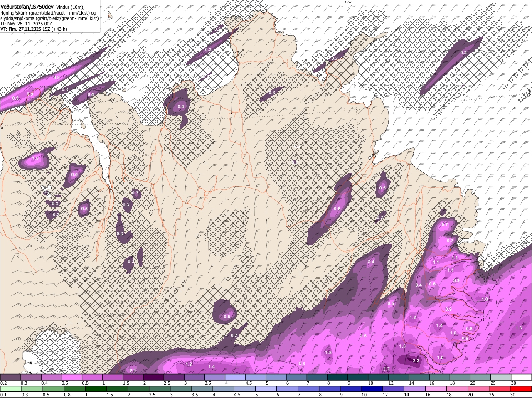Viewport: 532px width, 398px height.
Task: Click top legend swatch between 3 and 3.5
Action: coord(195,377)
